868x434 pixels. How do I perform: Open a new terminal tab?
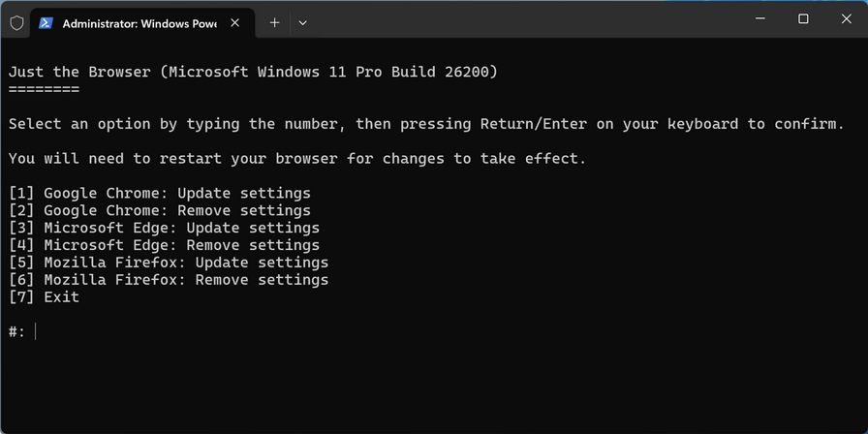click(x=274, y=22)
